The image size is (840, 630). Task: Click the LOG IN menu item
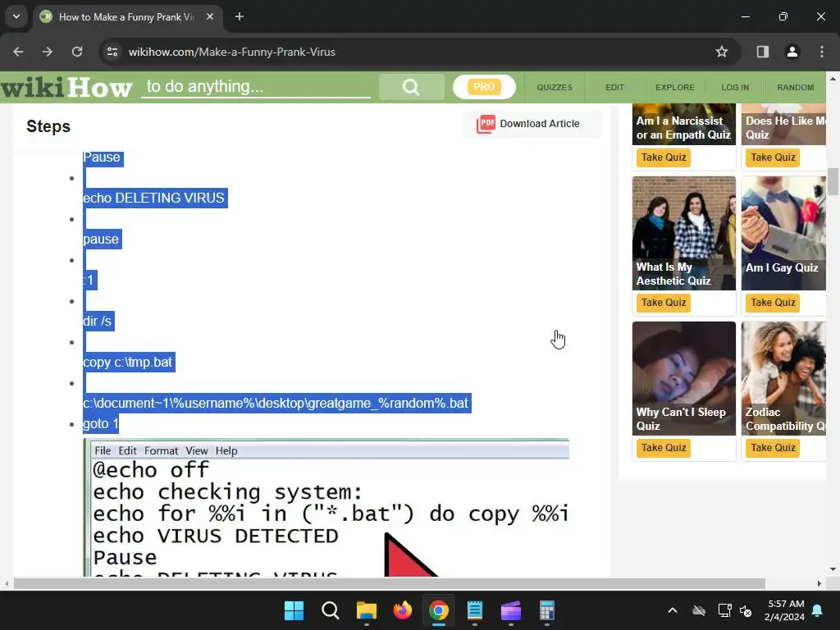(735, 87)
